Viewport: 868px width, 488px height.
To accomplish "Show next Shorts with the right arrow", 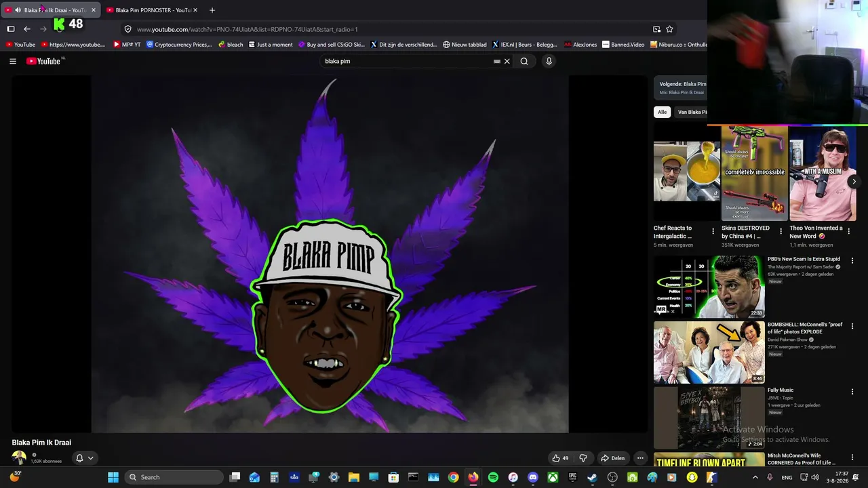I will click(854, 181).
